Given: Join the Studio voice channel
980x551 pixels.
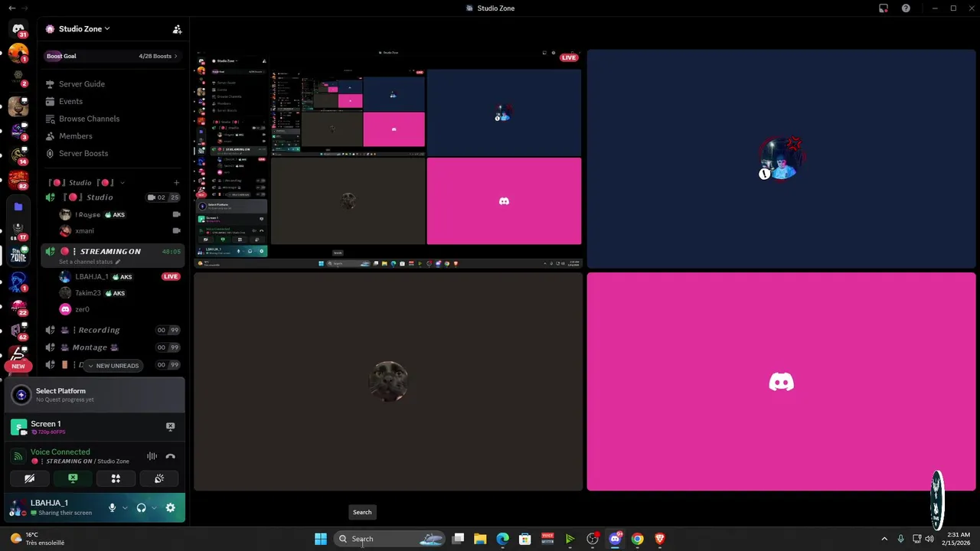Looking at the screenshot, I should click(x=113, y=197).
